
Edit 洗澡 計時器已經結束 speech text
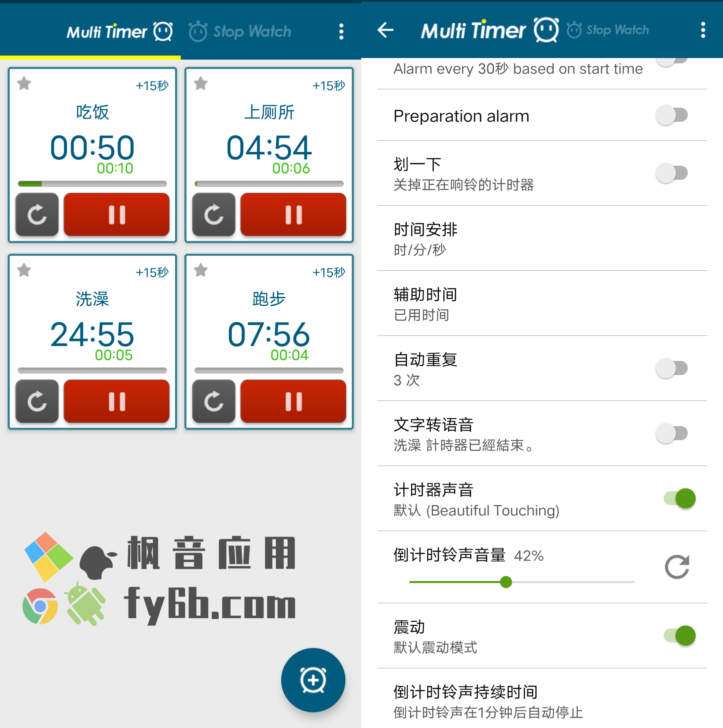(x=463, y=445)
